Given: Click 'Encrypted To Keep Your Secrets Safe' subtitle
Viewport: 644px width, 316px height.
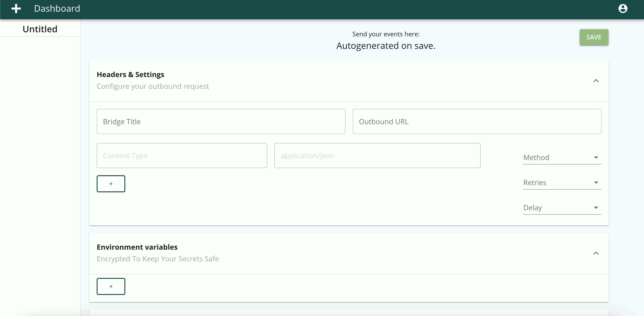Looking at the screenshot, I should click(158, 259).
